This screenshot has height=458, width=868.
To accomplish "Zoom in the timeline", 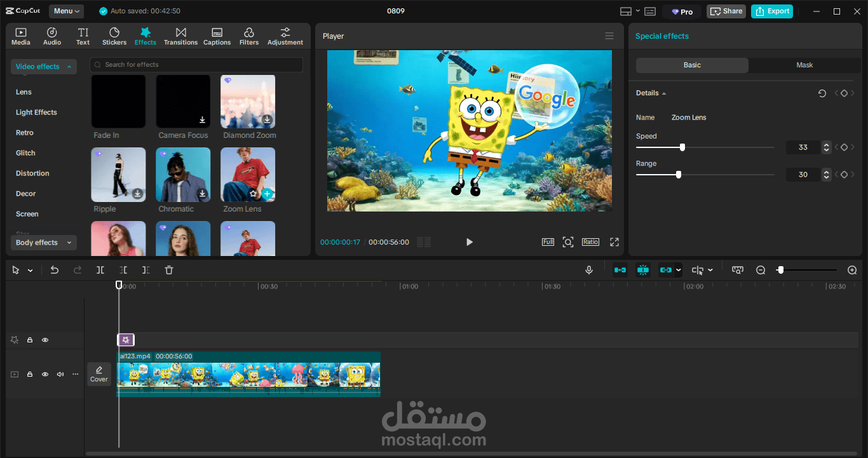I will [x=852, y=270].
